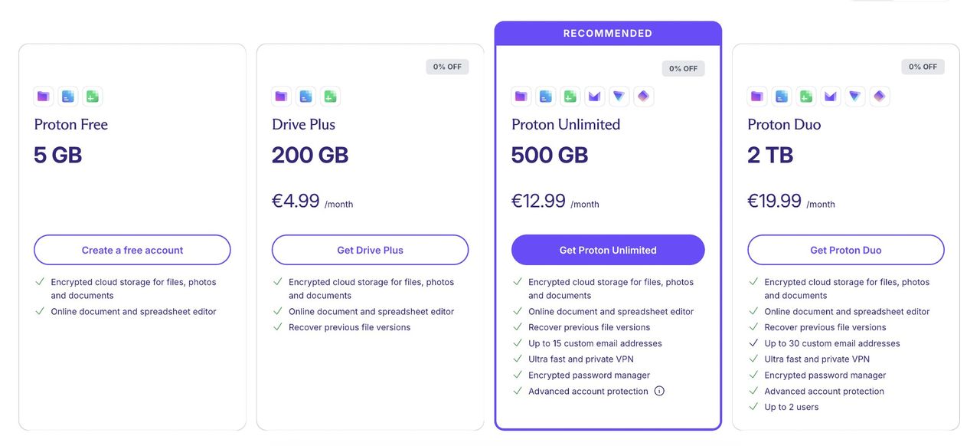
Task: Click the Proton Docs icon in Drive Plus
Action: click(x=305, y=97)
